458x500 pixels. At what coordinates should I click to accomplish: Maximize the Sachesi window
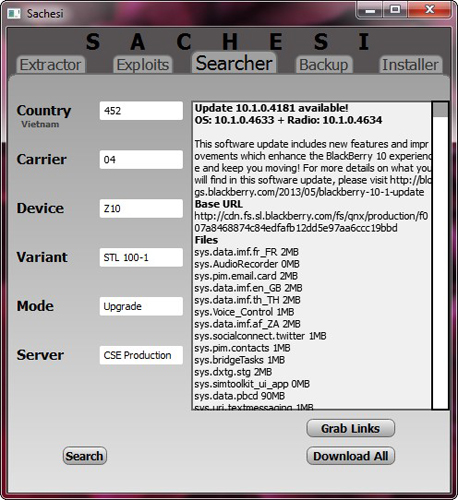(395, 10)
